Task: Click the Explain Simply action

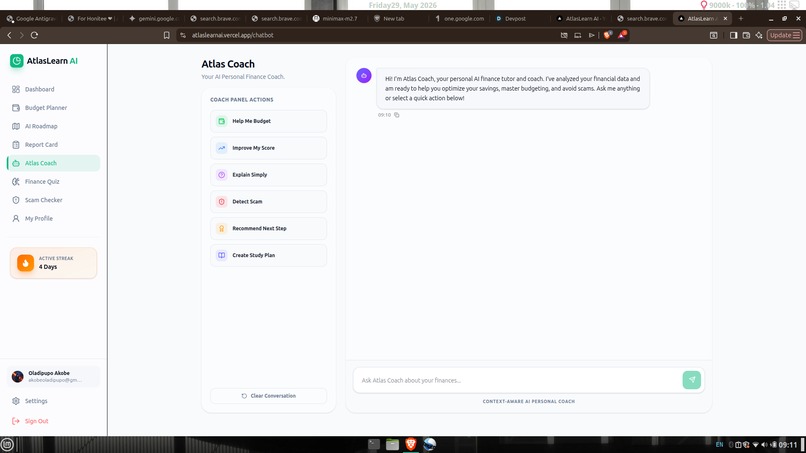Action: [268, 175]
